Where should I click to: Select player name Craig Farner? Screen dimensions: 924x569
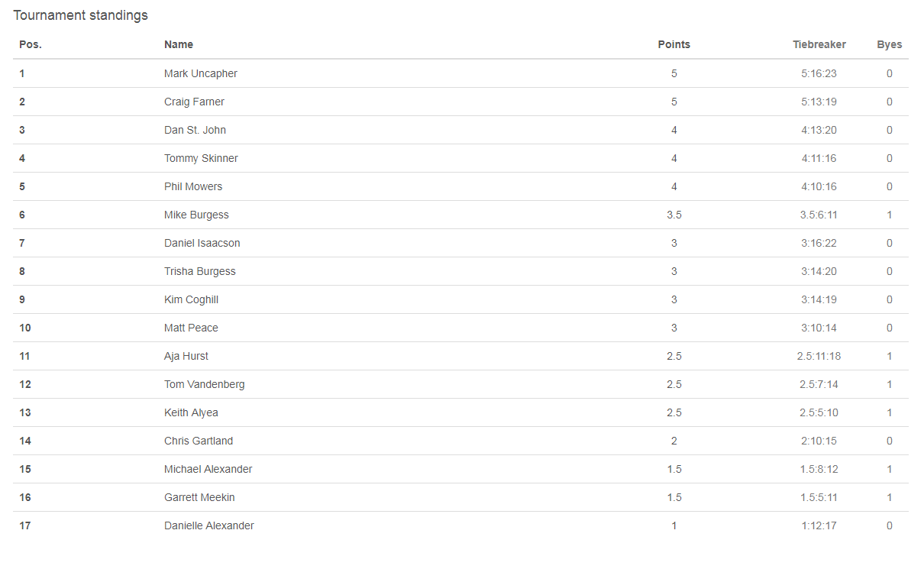click(194, 102)
